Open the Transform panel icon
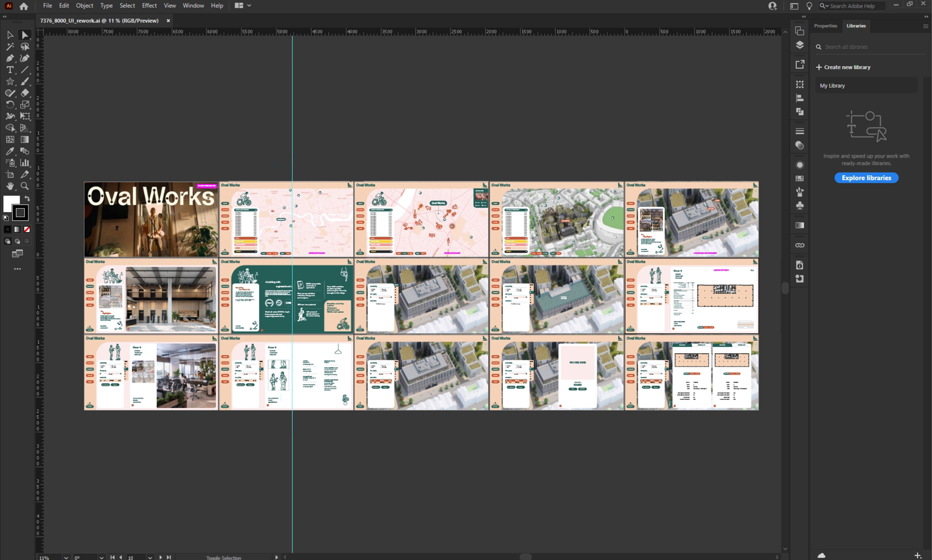The width and height of the screenshot is (932, 560). (x=800, y=84)
